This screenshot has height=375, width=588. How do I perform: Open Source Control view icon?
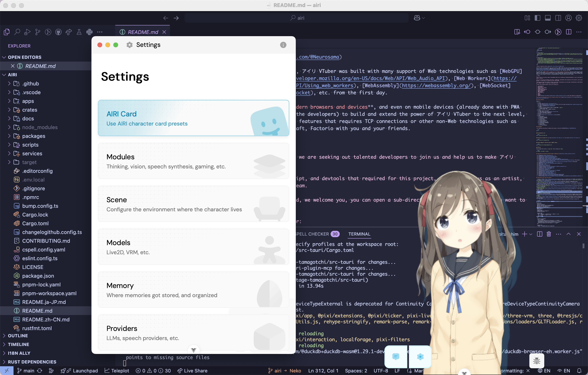coord(38,32)
